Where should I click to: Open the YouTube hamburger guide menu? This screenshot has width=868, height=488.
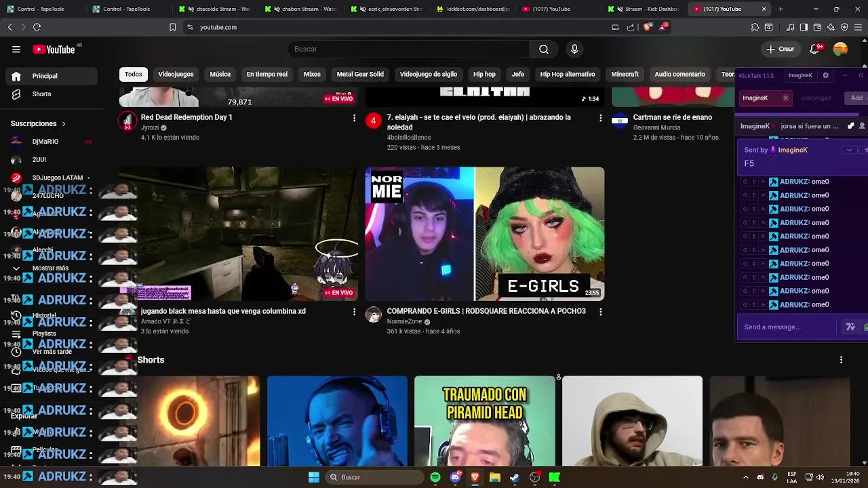16,49
